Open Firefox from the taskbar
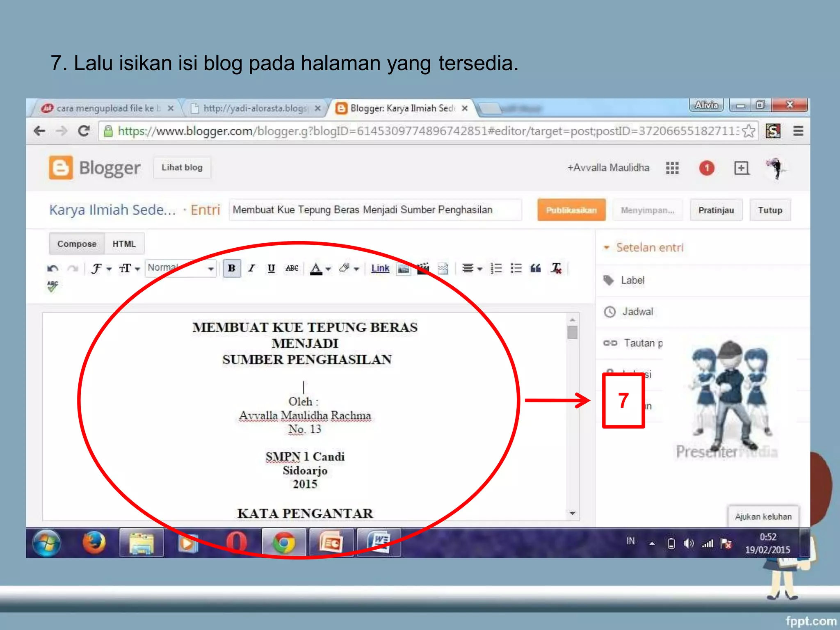The height and width of the screenshot is (630, 840). click(x=94, y=543)
